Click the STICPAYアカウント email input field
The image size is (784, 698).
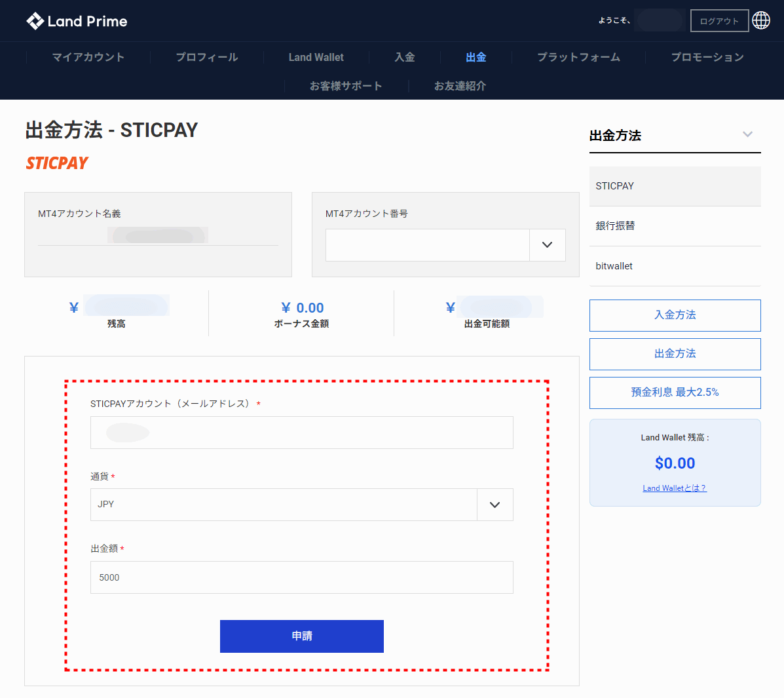point(301,433)
